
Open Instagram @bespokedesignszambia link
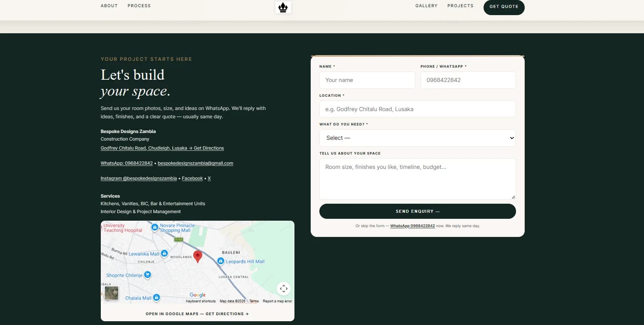[139, 178]
